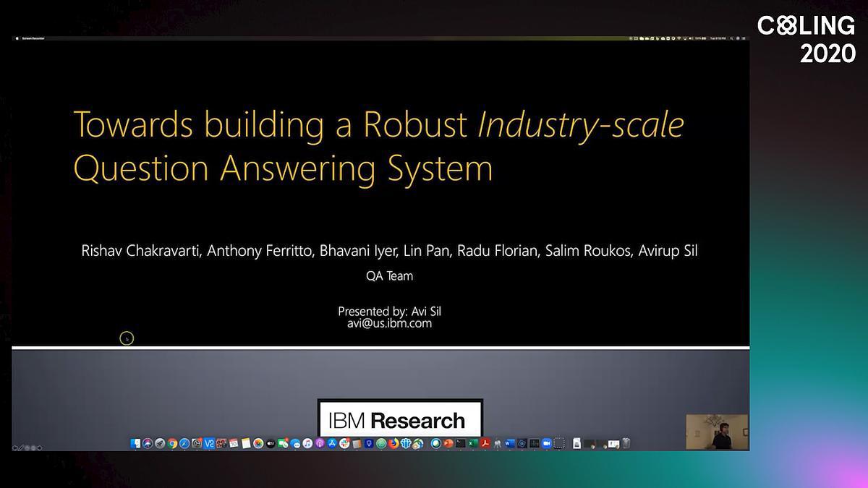Open Firefox from the dock
Image resolution: width=868 pixels, height=488 pixels.
point(395,443)
